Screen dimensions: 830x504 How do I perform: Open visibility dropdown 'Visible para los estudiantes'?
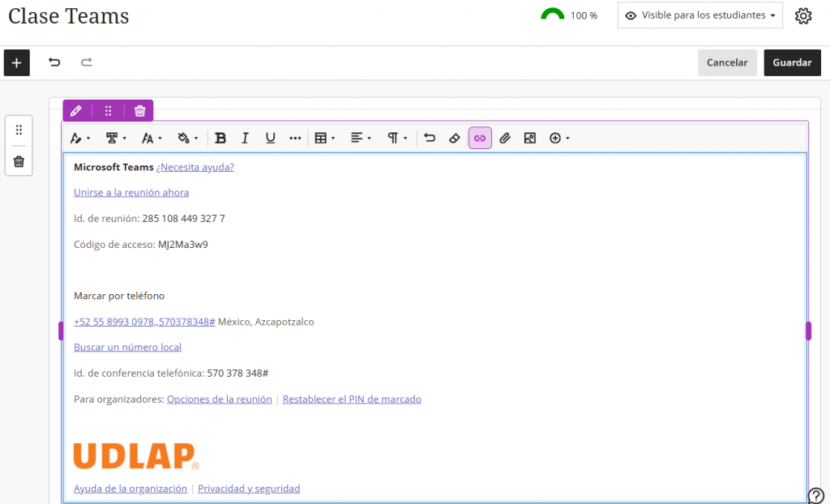click(700, 15)
